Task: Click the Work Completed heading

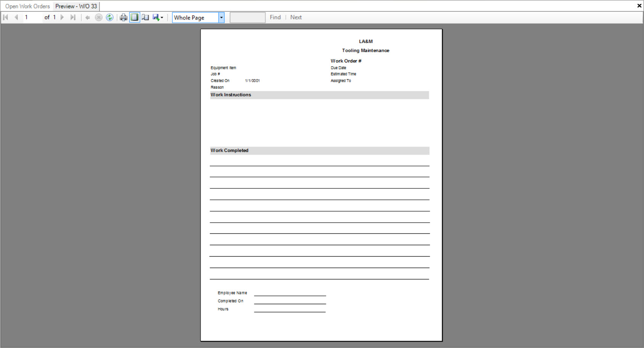Action: [229, 150]
